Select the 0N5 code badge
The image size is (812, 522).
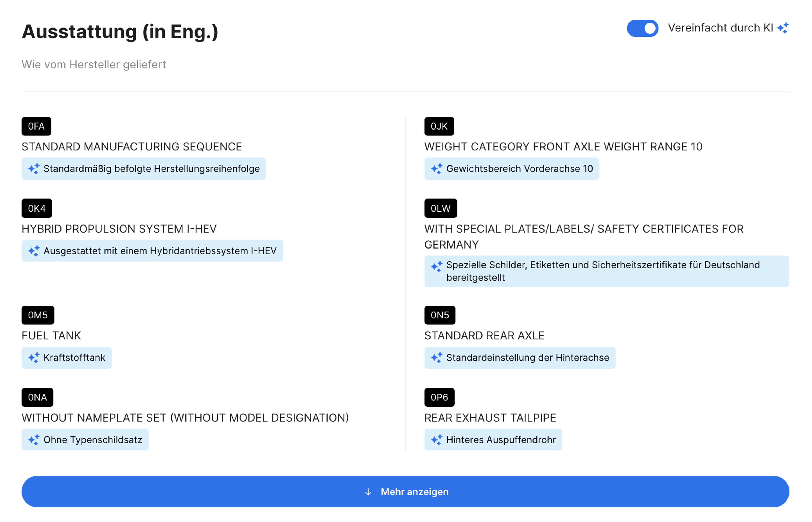click(x=440, y=315)
